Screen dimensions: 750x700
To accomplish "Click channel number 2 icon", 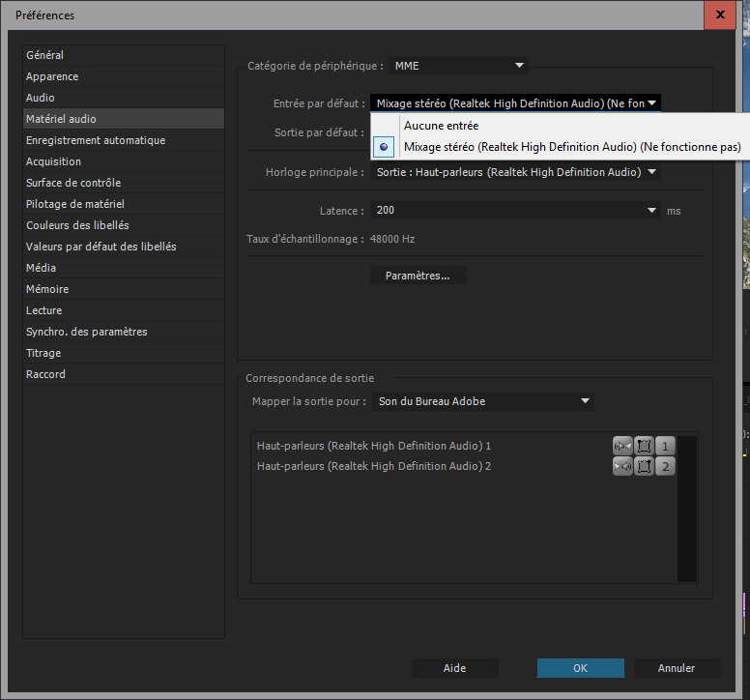I will 665,467.
